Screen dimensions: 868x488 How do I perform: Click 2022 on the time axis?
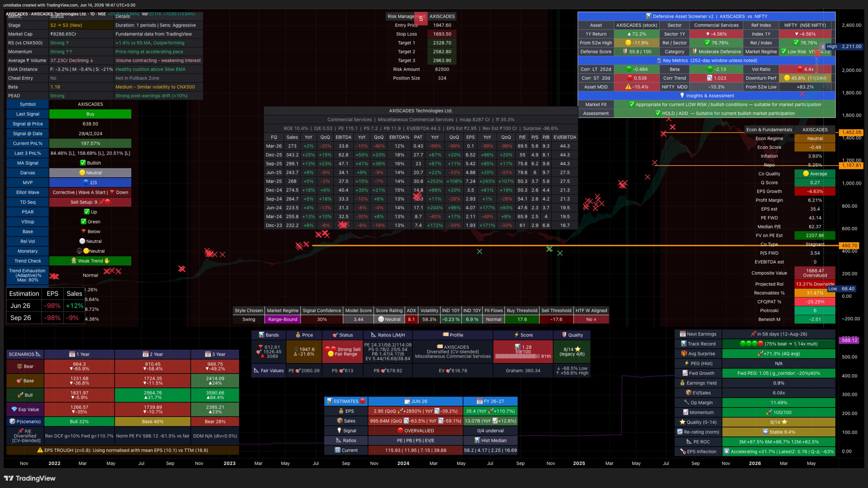tap(54, 463)
